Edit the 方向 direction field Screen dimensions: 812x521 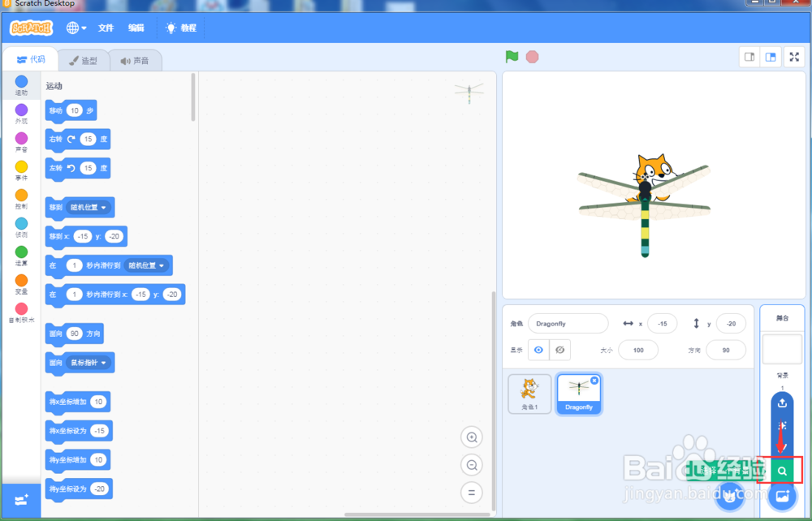[725, 351]
